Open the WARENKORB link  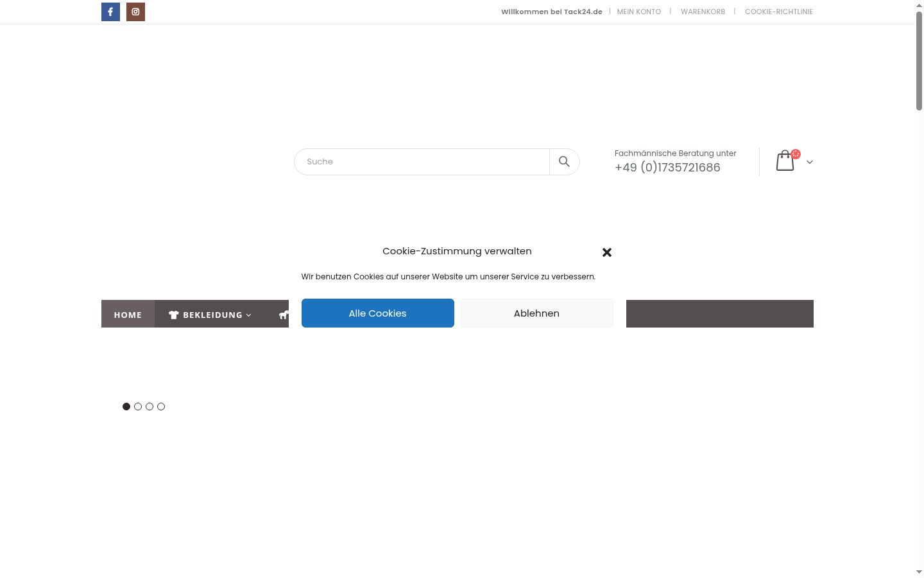point(703,12)
